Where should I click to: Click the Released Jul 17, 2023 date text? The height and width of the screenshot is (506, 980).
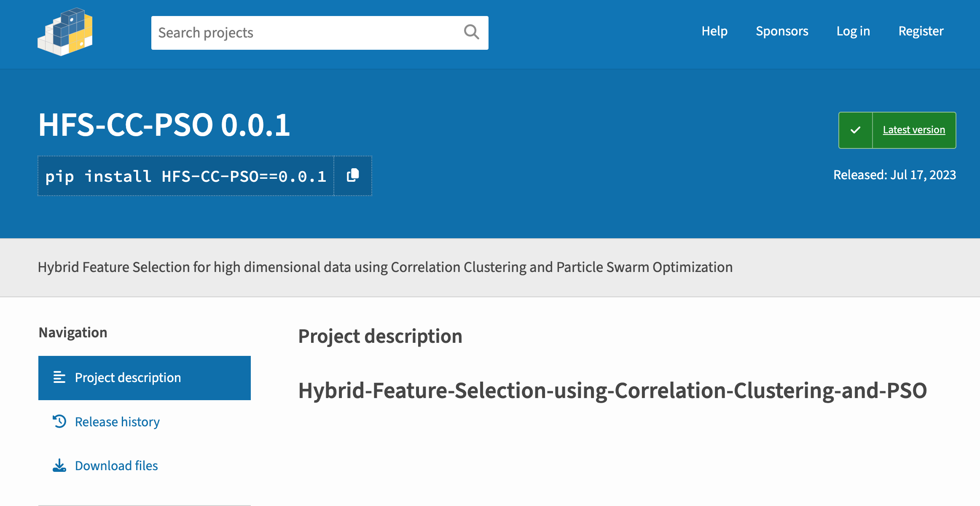(894, 175)
